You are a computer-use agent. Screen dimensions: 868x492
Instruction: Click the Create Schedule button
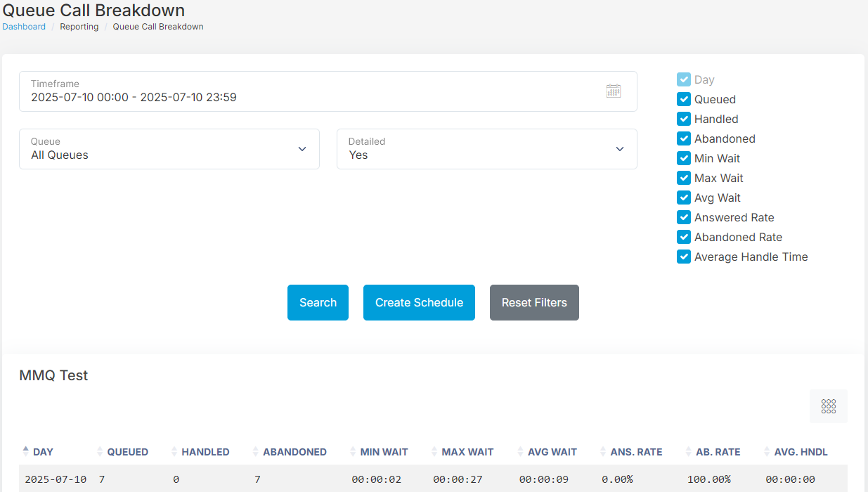click(419, 302)
